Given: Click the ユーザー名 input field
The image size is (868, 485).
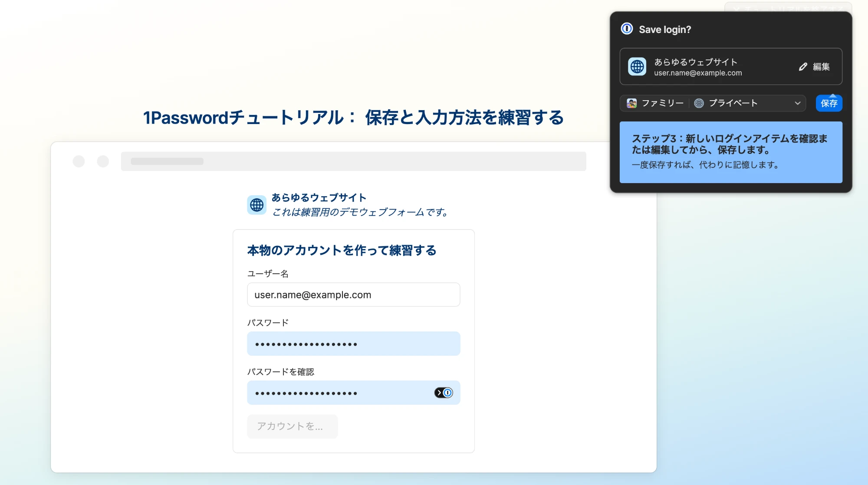Looking at the screenshot, I should (354, 295).
